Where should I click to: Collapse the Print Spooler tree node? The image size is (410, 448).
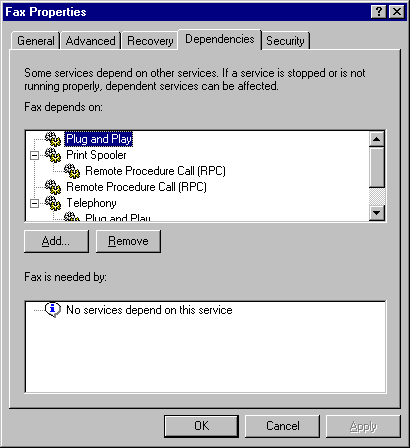tap(34, 155)
